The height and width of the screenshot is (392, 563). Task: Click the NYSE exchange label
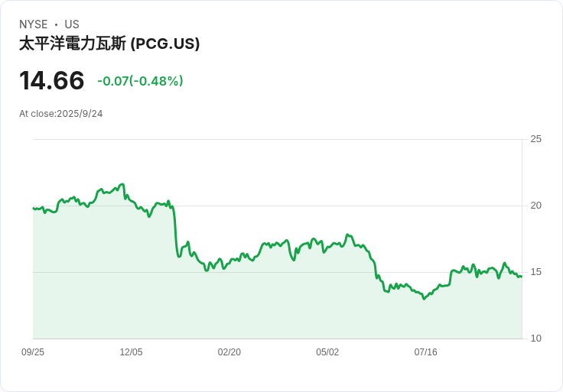tap(34, 24)
